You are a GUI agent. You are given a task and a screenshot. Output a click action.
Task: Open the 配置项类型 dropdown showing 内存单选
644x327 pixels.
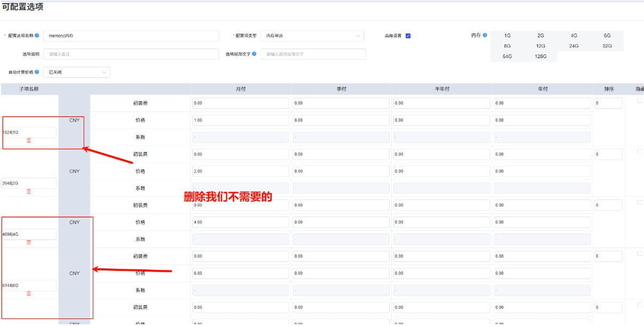[x=312, y=36]
